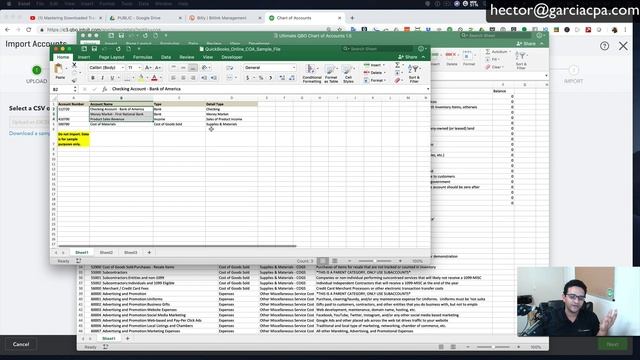Image resolution: width=640 pixels, height=360 pixels.
Task: Click the Sheet1 tab in the back Excel window
Action: (x=109, y=338)
